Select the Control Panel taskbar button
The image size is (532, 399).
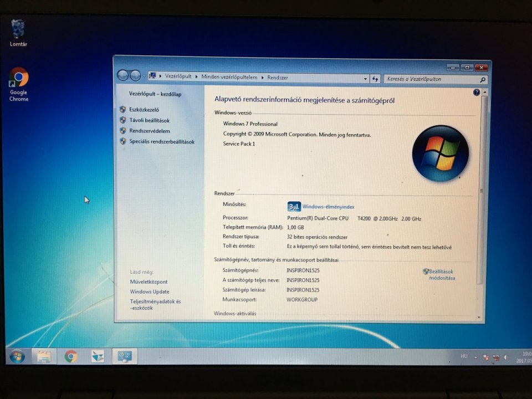tap(125, 356)
